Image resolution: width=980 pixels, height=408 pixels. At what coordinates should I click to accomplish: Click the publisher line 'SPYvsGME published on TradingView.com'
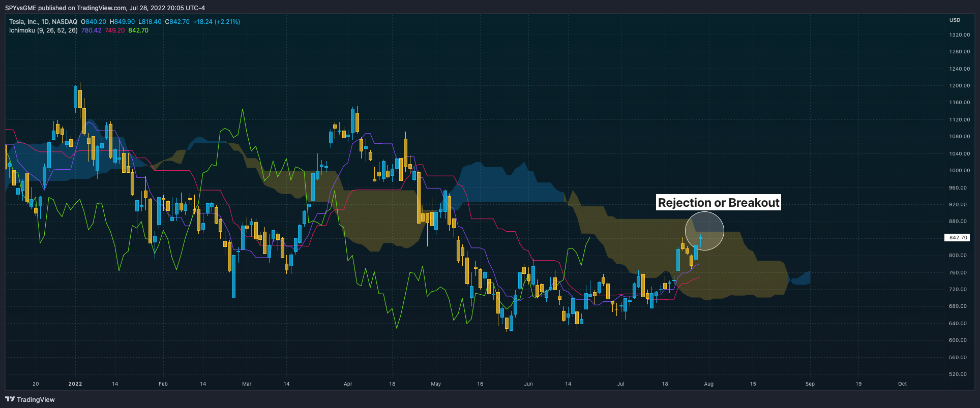[x=66, y=8]
